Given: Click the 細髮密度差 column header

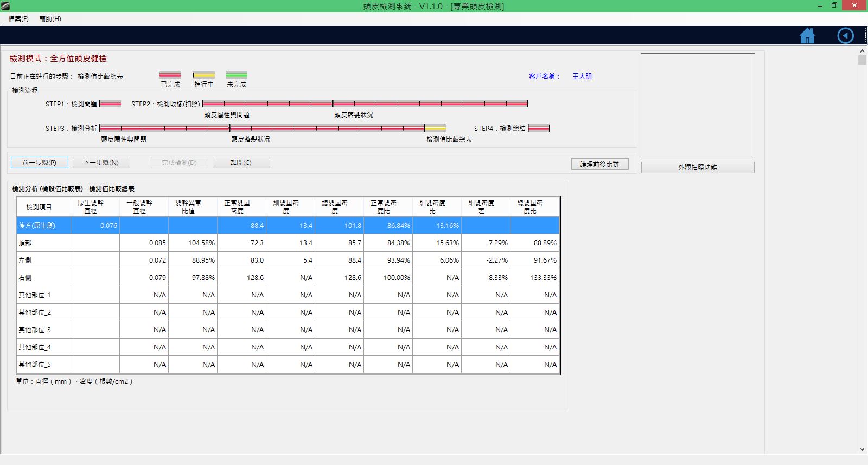Looking at the screenshot, I should point(486,207).
